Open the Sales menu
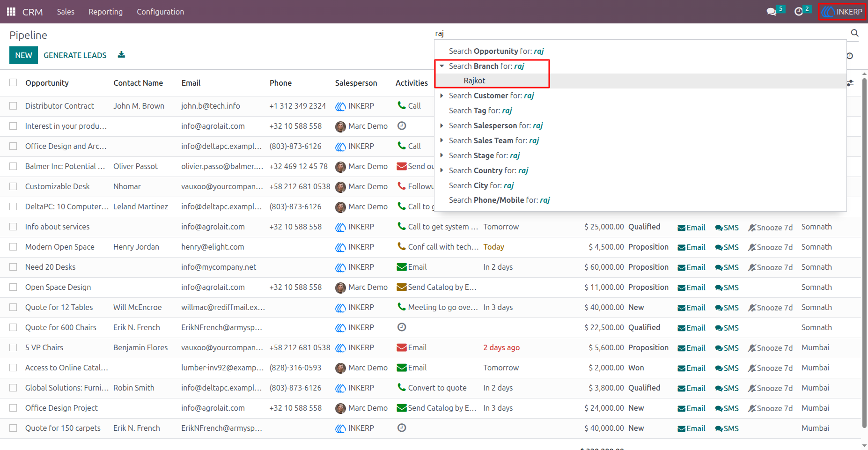 66,12
